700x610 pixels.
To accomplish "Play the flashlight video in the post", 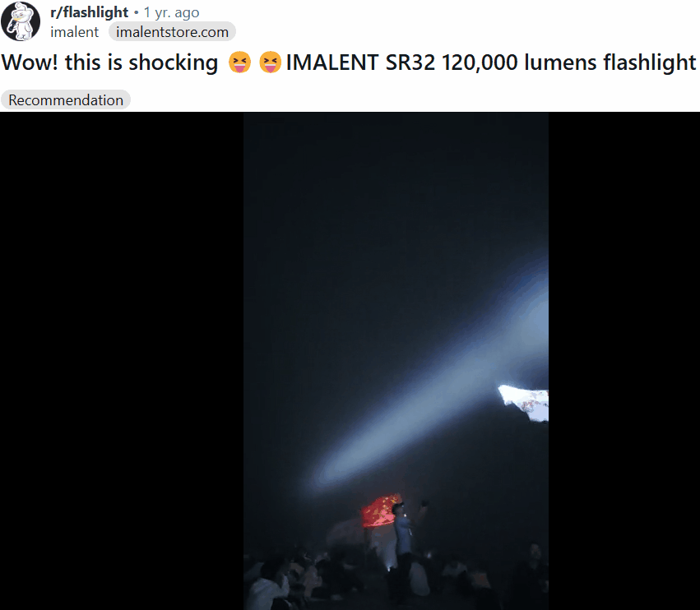I will (396, 361).
